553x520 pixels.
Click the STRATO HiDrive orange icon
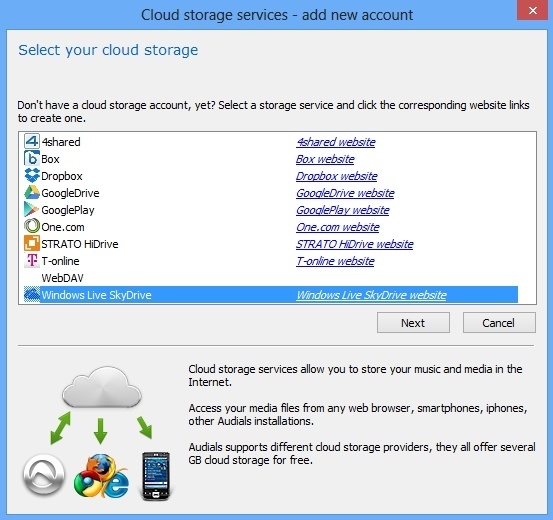pyautogui.click(x=32, y=243)
